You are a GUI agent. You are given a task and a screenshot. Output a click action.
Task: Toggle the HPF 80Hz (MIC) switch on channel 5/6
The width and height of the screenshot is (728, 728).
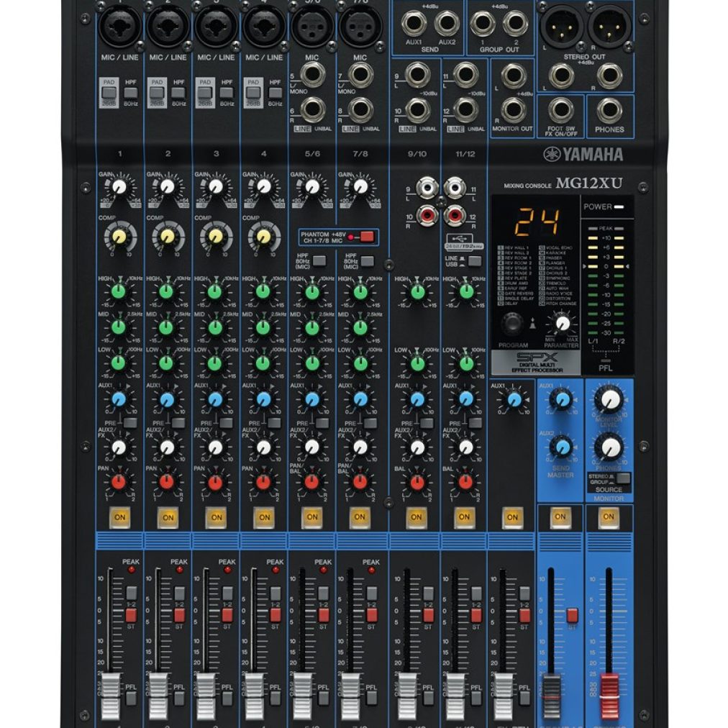tap(319, 260)
